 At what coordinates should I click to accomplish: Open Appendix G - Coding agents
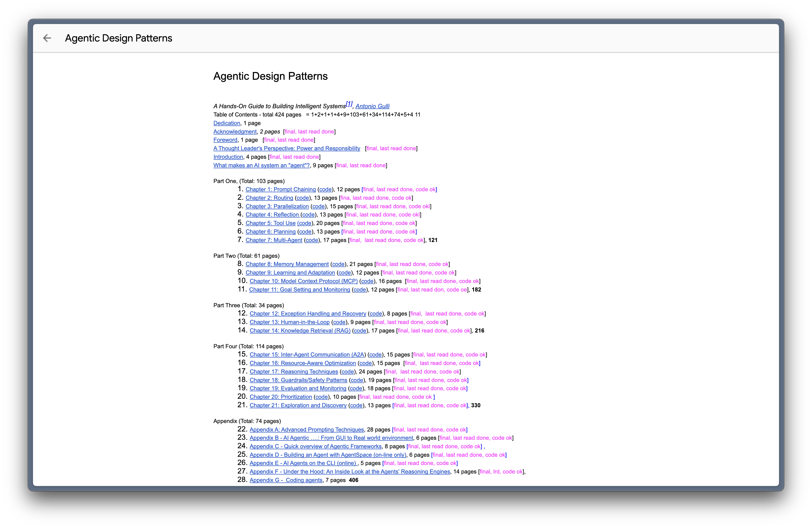285,480
